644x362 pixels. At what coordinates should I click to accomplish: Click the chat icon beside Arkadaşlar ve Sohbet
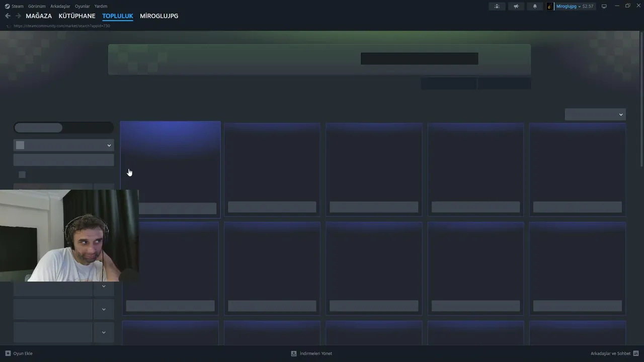click(x=636, y=353)
